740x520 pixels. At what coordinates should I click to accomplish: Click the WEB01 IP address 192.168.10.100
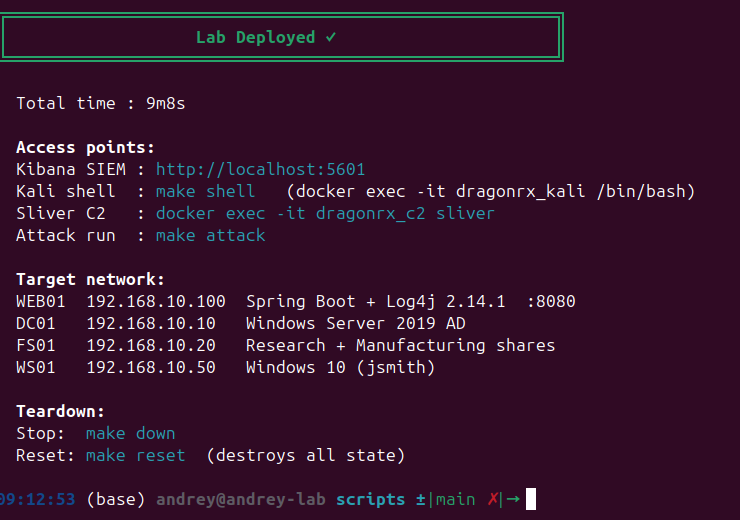click(x=156, y=301)
